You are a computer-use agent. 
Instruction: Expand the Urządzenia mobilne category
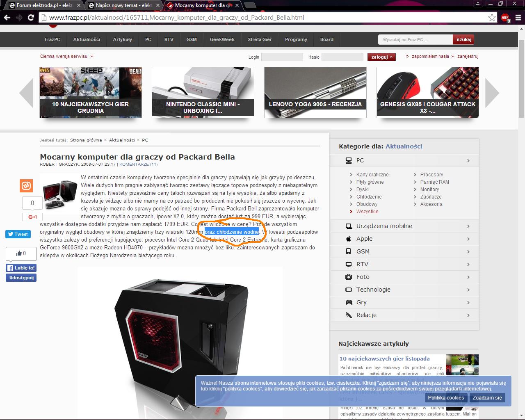404,226
